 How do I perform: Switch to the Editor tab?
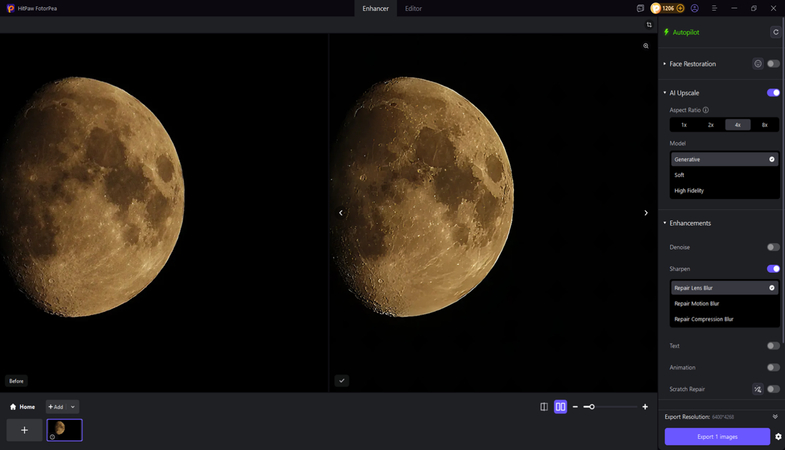[413, 8]
